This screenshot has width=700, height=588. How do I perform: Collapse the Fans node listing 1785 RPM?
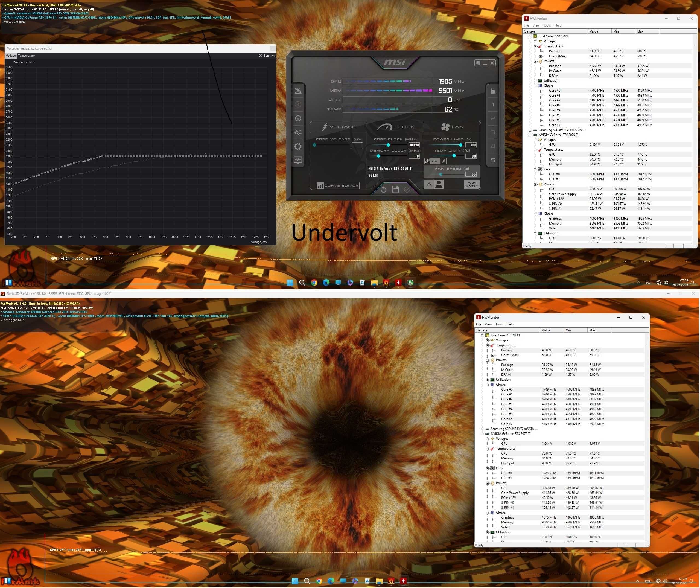point(487,468)
